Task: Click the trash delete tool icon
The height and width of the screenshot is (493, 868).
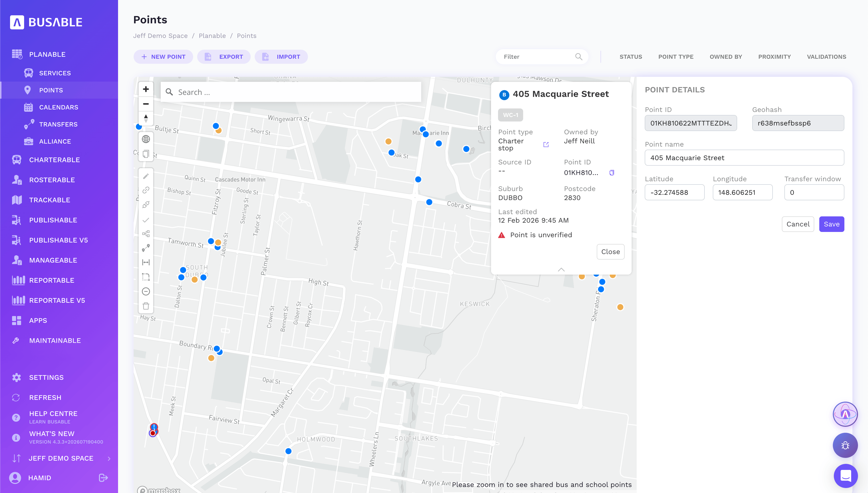Action: click(146, 306)
